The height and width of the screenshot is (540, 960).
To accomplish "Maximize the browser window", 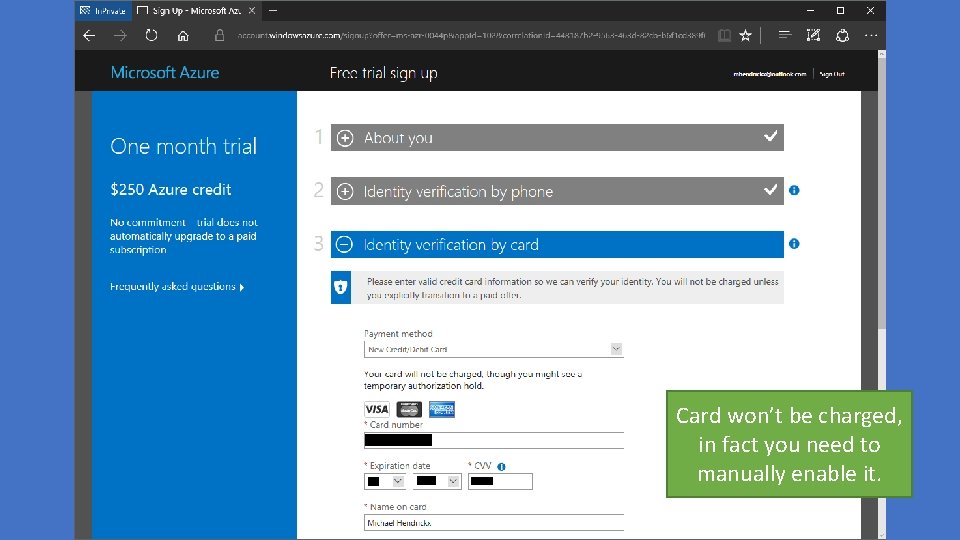I will (840, 10).
